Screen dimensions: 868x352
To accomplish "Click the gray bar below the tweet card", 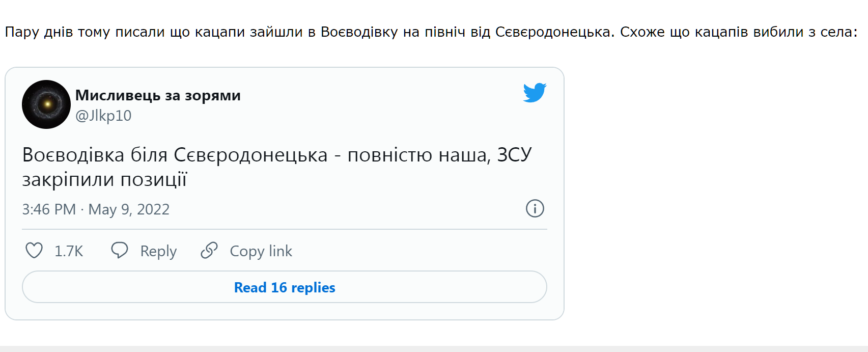I will (x=434, y=349).
